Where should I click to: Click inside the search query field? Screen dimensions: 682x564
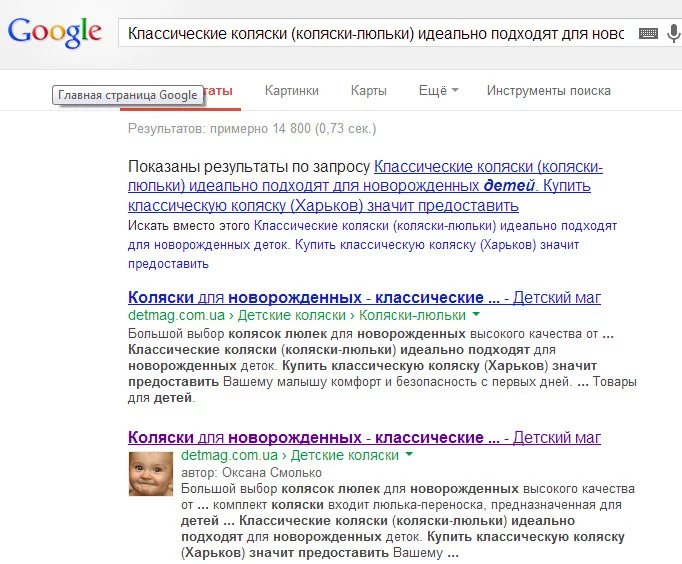pos(376,33)
